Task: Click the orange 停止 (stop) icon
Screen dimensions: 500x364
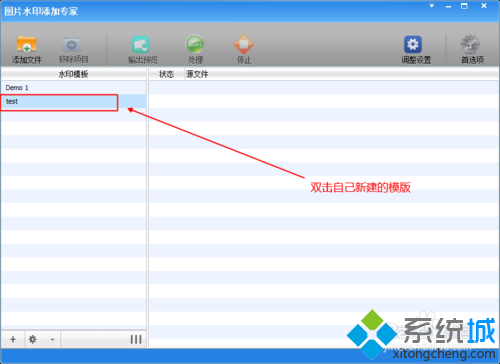Action: click(244, 44)
